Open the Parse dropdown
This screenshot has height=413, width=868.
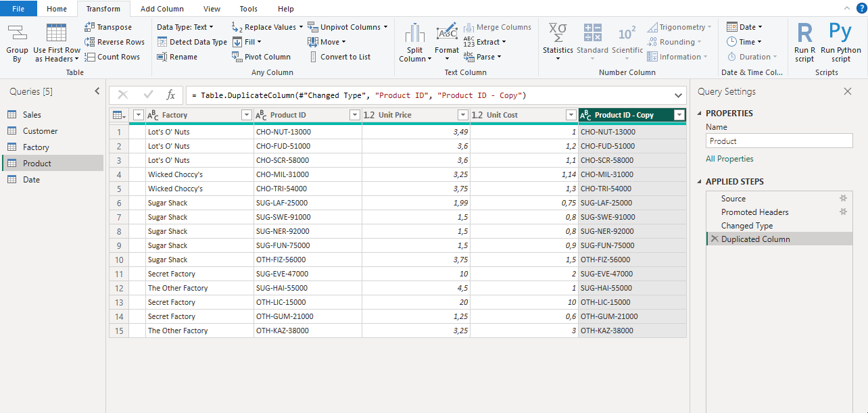pyautogui.click(x=483, y=57)
